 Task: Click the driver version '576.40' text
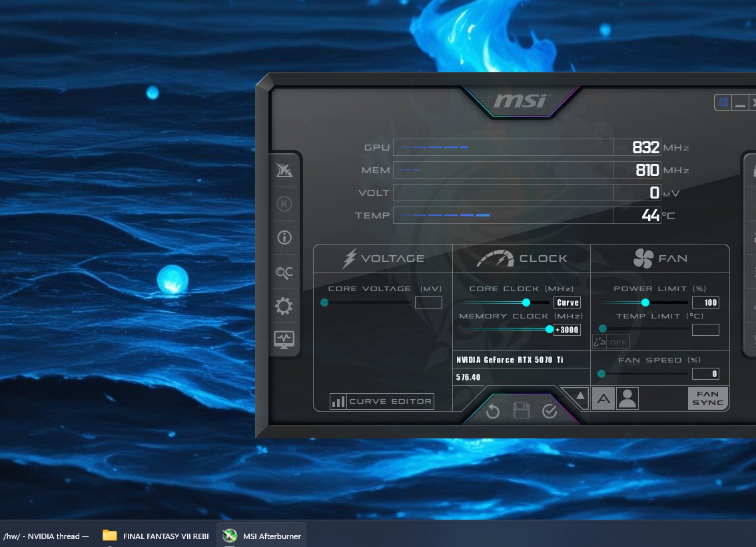468,377
